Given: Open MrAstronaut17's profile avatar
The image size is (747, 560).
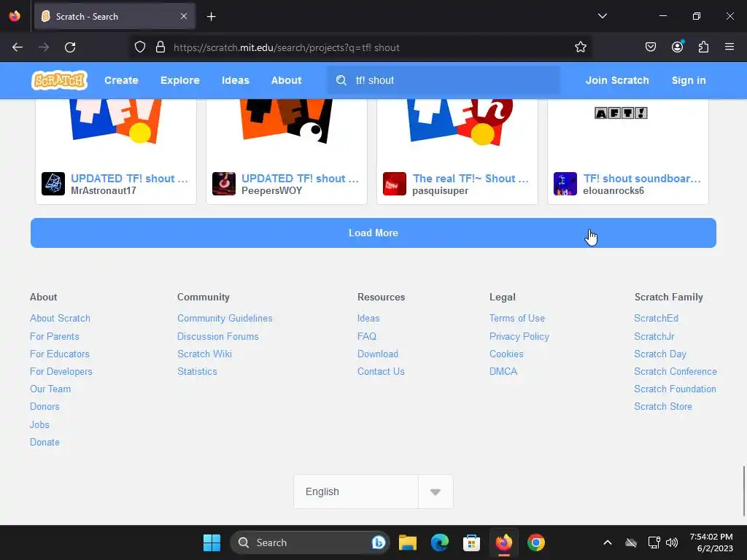Looking at the screenshot, I should coord(53,184).
